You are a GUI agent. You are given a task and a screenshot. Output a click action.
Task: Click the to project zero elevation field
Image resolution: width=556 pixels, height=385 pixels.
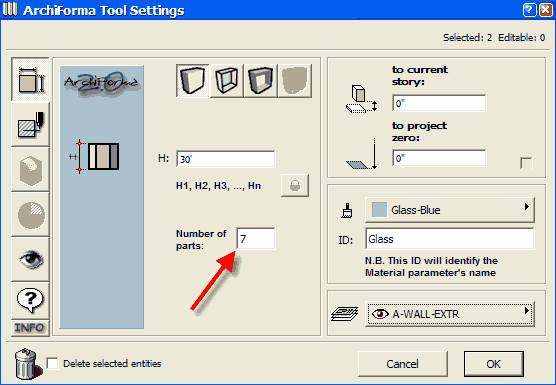click(439, 158)
